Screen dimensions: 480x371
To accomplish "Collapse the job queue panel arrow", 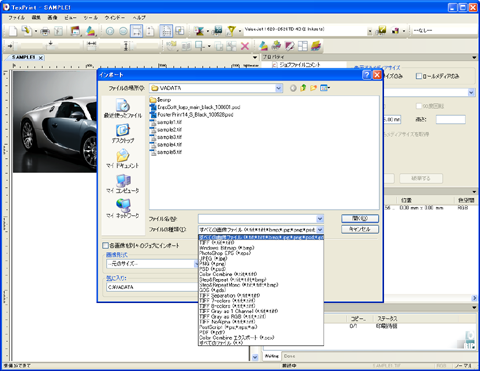I will tap(474, 307).
